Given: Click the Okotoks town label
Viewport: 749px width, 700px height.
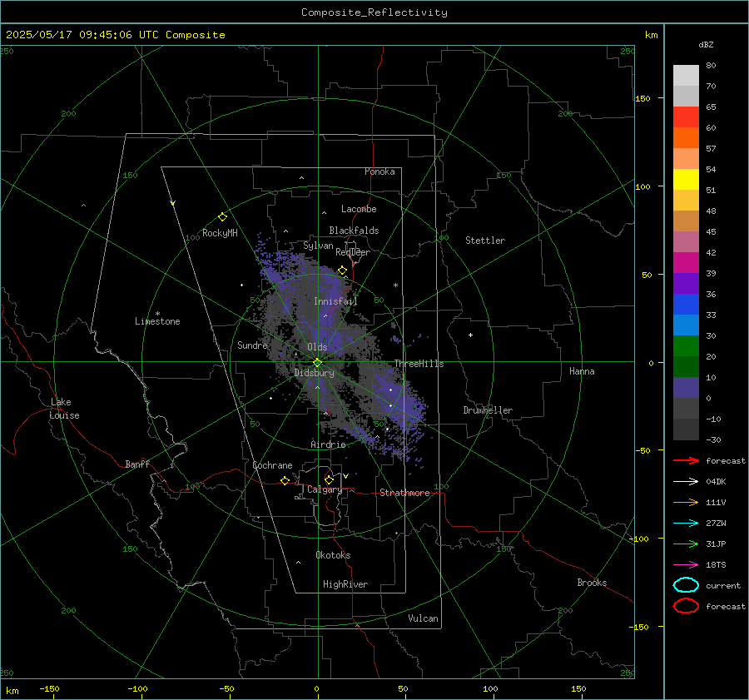Looking at the screenshot, I should [x=333, y=555].
